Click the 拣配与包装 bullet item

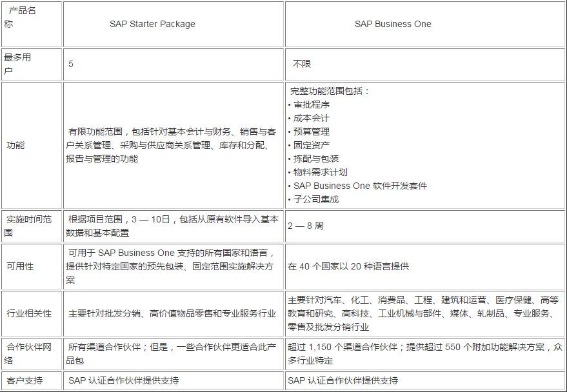313,159
